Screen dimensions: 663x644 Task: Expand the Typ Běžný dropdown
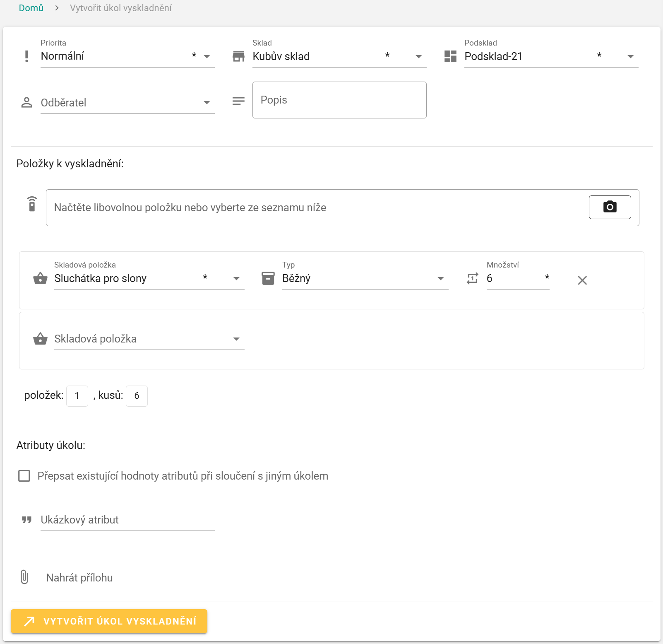[x=440, y=279]
